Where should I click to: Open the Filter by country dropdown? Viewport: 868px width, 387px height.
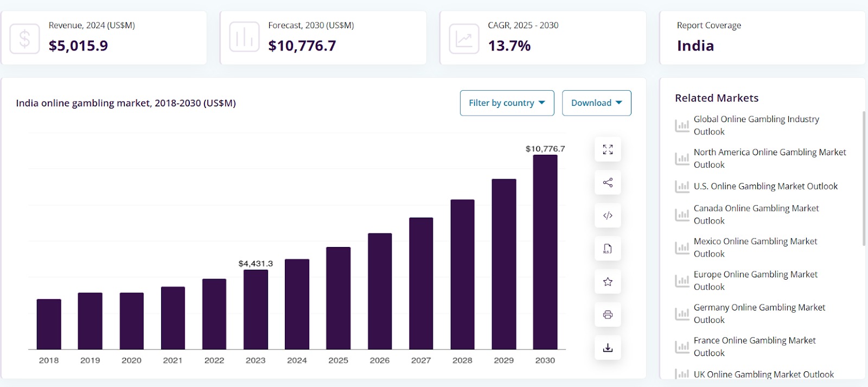(x=507, y=103)
